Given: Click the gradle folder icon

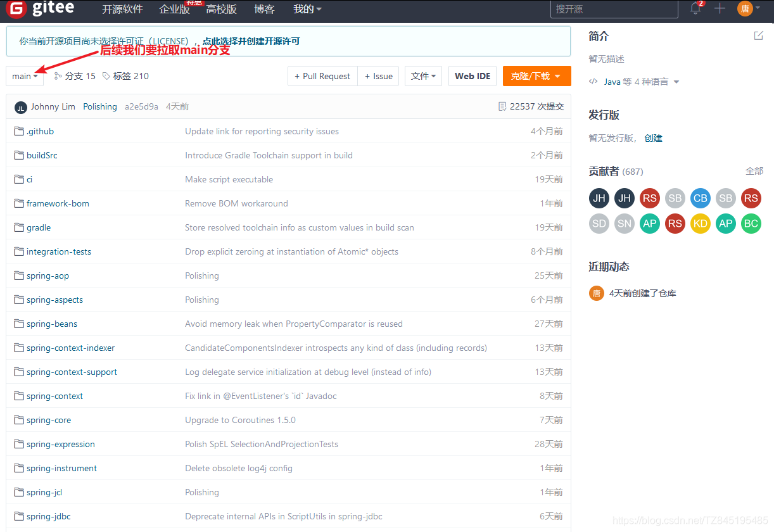Looking at the screenshot, I should pyautogui.click(x=19, y=227).
